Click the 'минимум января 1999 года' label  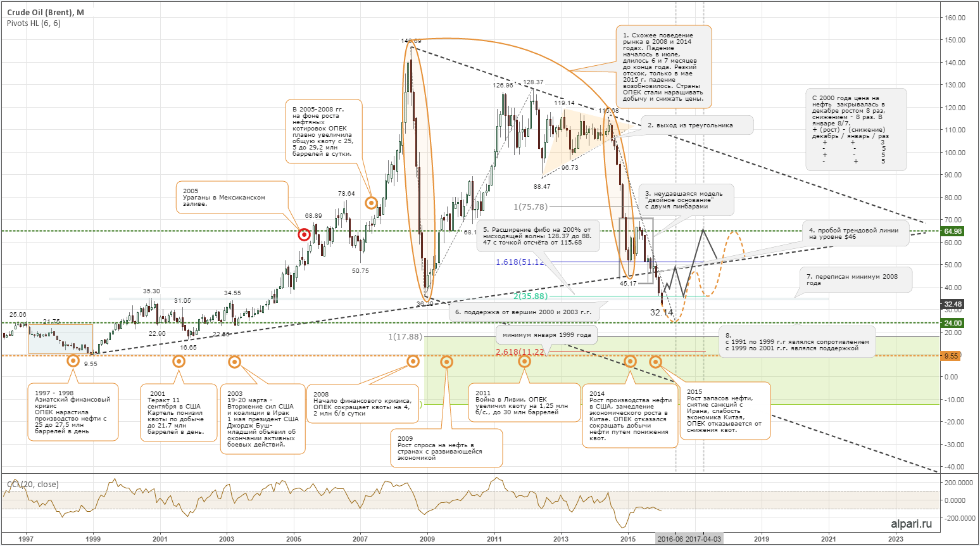[x=547, y=335]
